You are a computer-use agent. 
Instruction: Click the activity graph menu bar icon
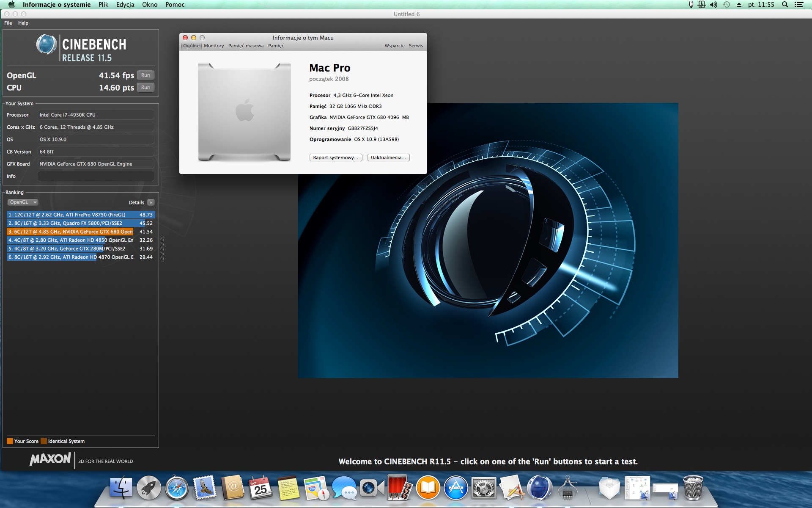[x=702, y=5]
